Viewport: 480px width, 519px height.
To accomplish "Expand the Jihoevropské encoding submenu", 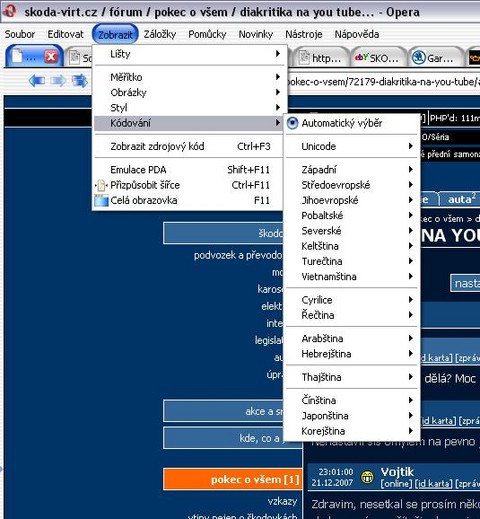I will click(x=352, y=200).
